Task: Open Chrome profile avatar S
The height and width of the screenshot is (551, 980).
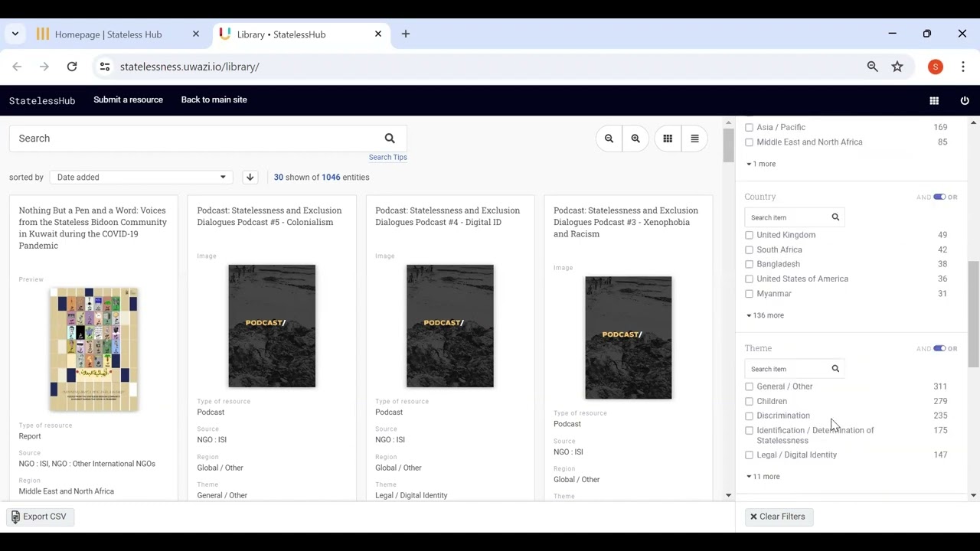Action: click(x=936, y=67)
